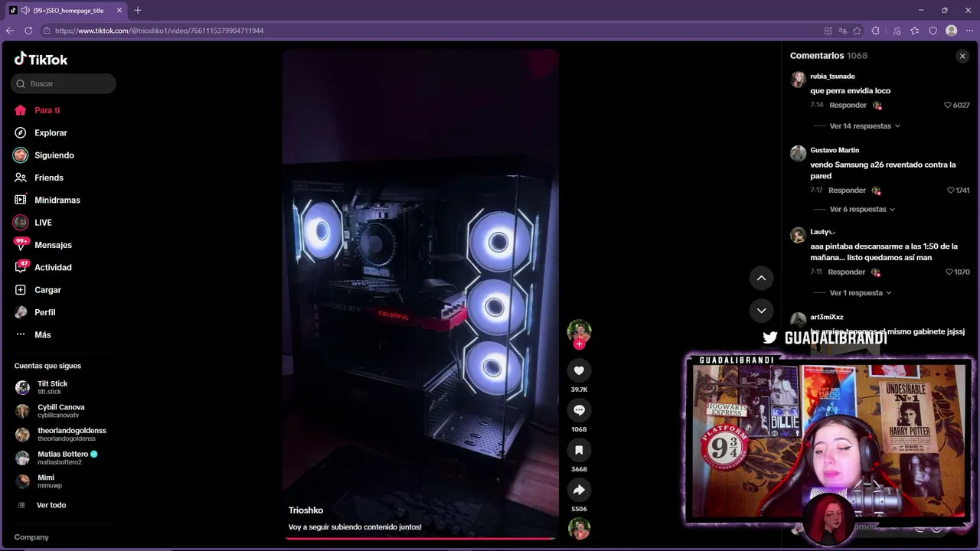Image resolution: width=980 pixels, height=551 pixels.
Task: Like the video with the heart icon
Action: point(579,370)
